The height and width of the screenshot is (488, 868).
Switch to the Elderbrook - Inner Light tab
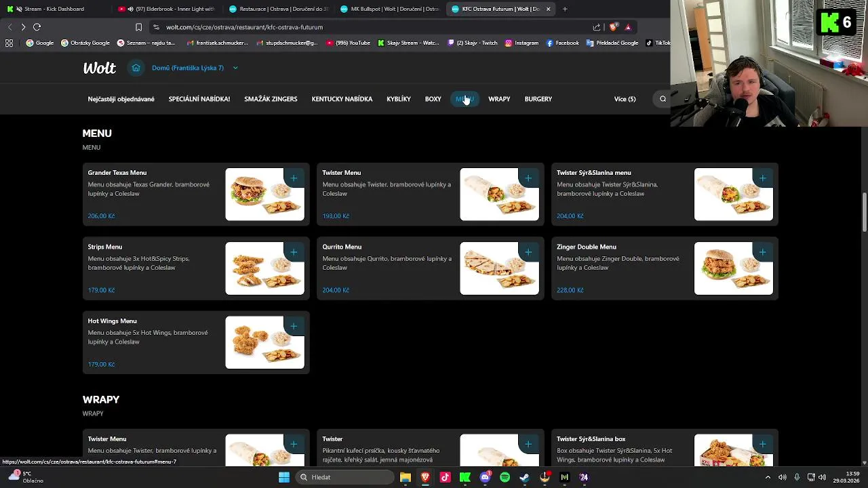tap(166, 9)
